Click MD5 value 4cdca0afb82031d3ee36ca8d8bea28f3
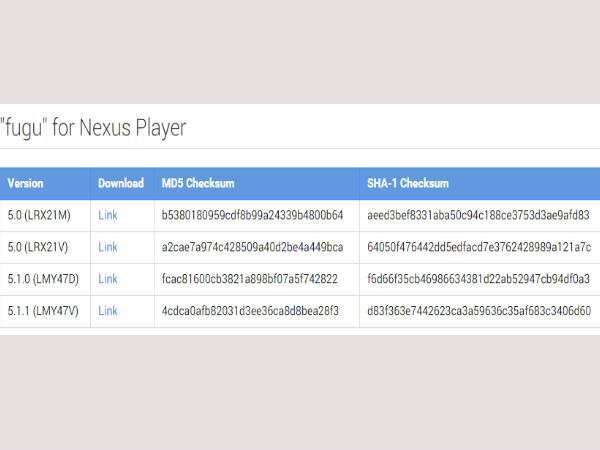The image size is (600, 450). (250, 310)
